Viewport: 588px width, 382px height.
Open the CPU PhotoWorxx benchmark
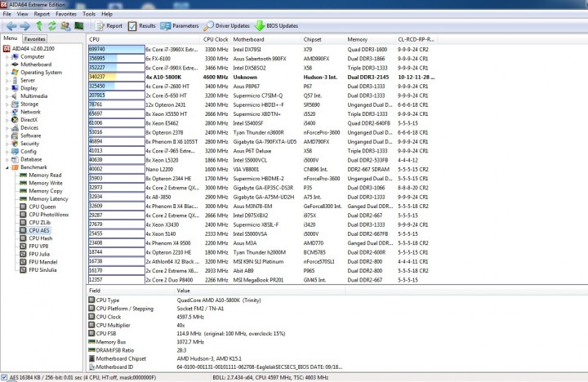pos(44,215)
